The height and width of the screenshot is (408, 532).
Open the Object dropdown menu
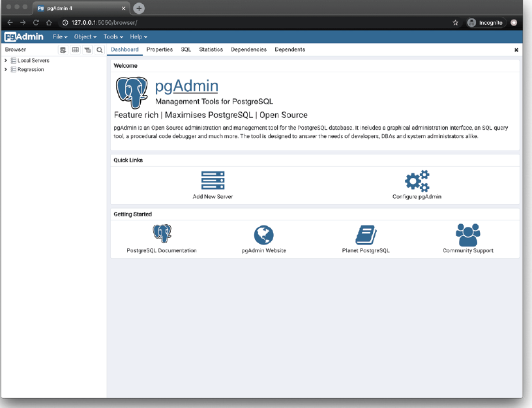(x=85, y=37)
